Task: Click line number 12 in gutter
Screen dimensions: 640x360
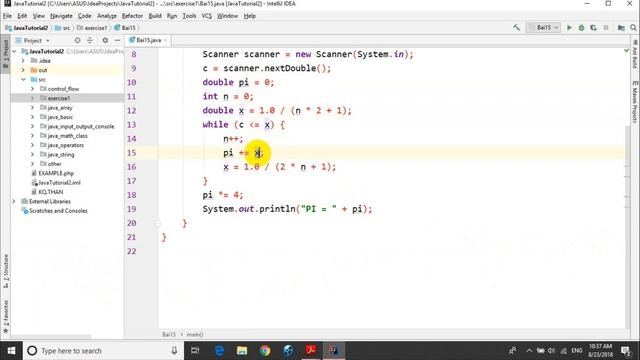Action: [x=131, y=111]
